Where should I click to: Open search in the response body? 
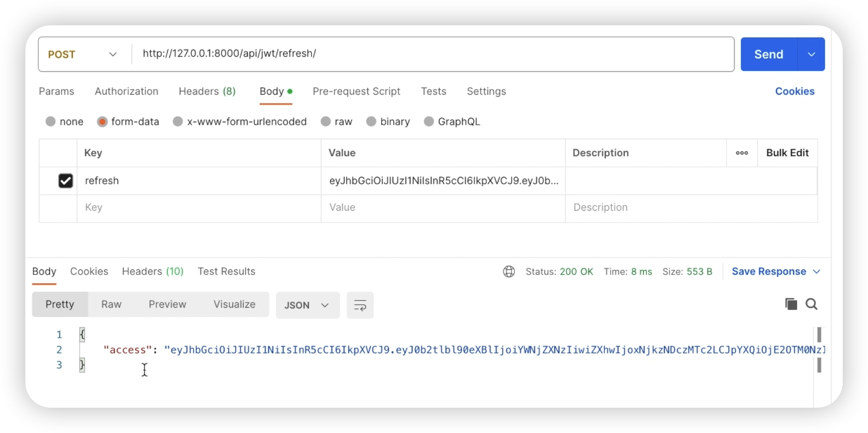(x=812, y=304)
